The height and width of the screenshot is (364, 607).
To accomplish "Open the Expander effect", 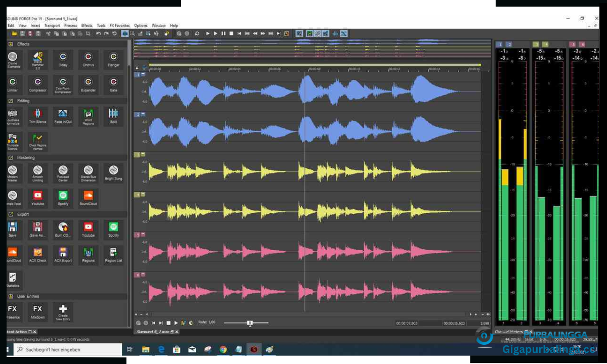I will click(x=88, y=84).
